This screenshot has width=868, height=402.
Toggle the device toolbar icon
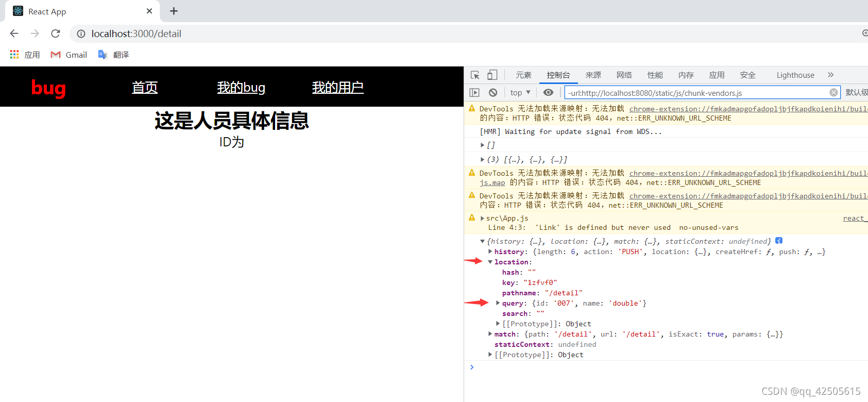[x=492, y=75]
